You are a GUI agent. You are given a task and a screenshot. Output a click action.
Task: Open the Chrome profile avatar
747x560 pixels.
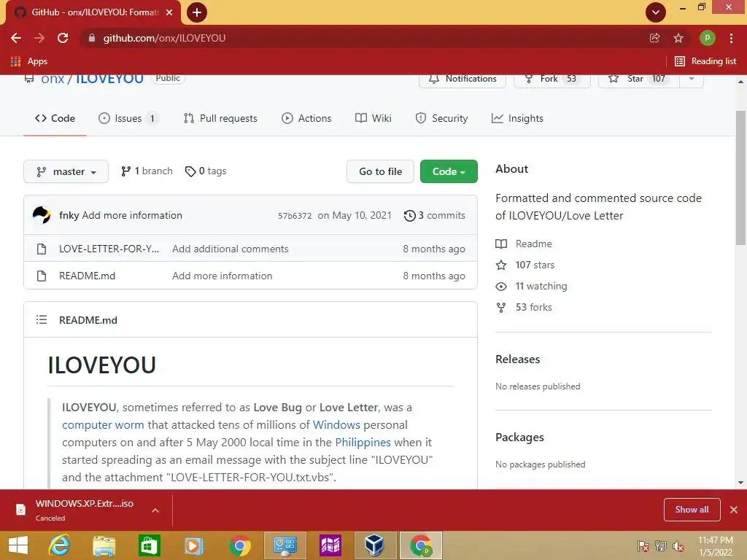(x=707, y=38)
